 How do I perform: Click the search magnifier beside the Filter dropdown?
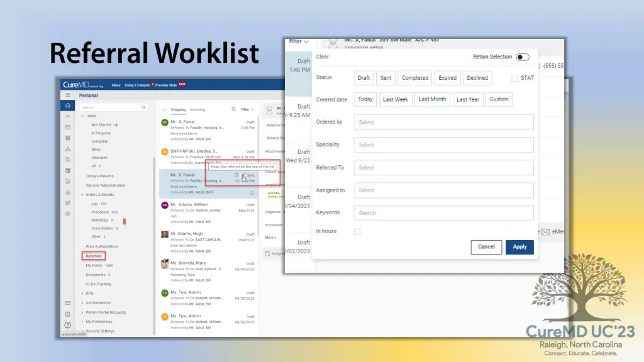[234, 109]
